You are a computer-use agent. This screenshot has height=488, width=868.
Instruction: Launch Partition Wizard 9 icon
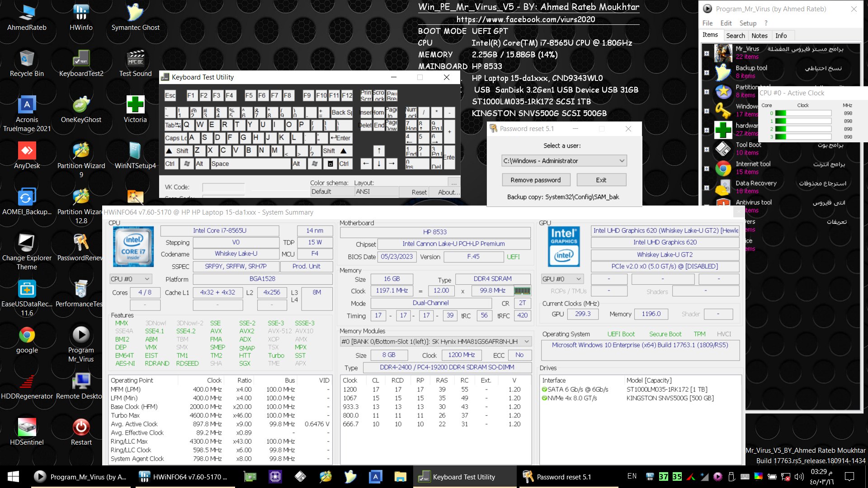coord(81,160)
